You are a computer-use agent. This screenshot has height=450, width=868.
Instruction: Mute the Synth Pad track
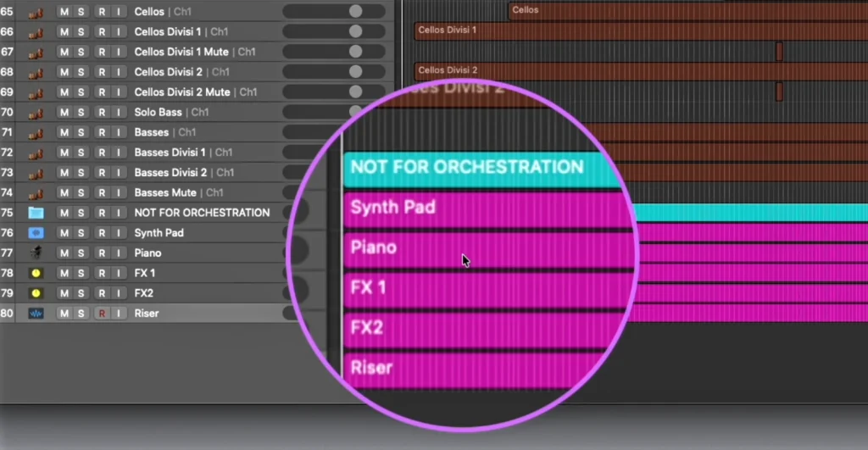point(64,233)
